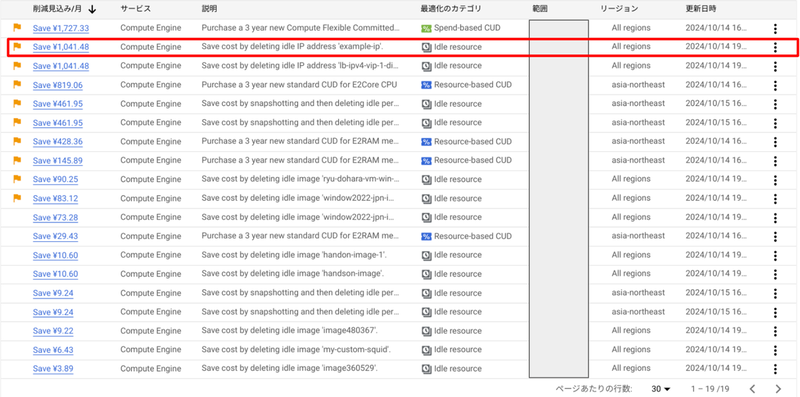Screen dimensions: 800x397
Task: Open the Save ¥428.36 link
Action: point(58,141)
